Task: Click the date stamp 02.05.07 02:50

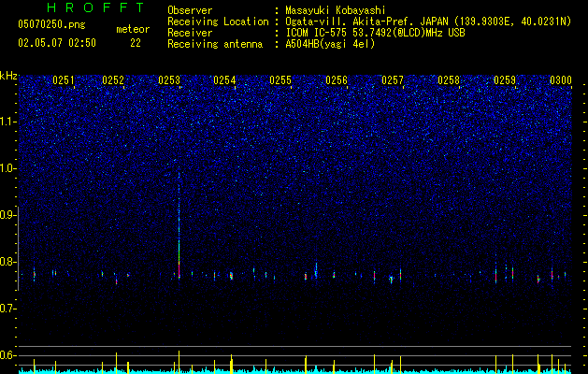Action: point(57,43)
